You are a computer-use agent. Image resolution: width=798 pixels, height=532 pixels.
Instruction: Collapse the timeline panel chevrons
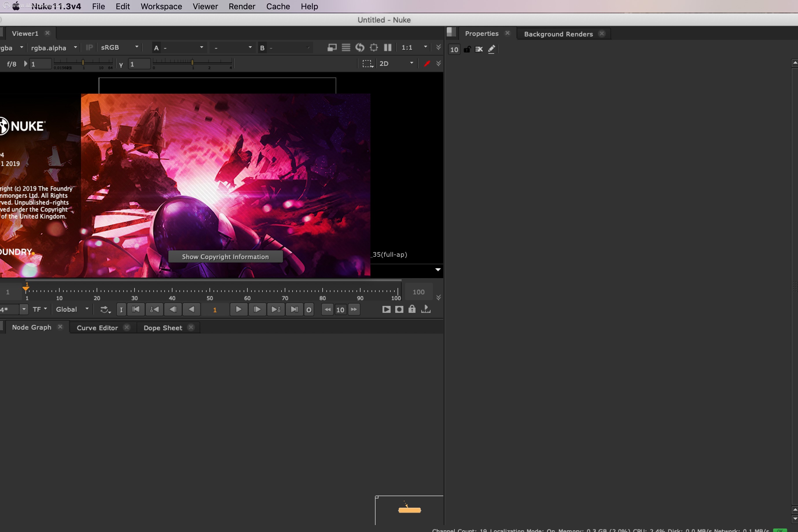point(439,298)
